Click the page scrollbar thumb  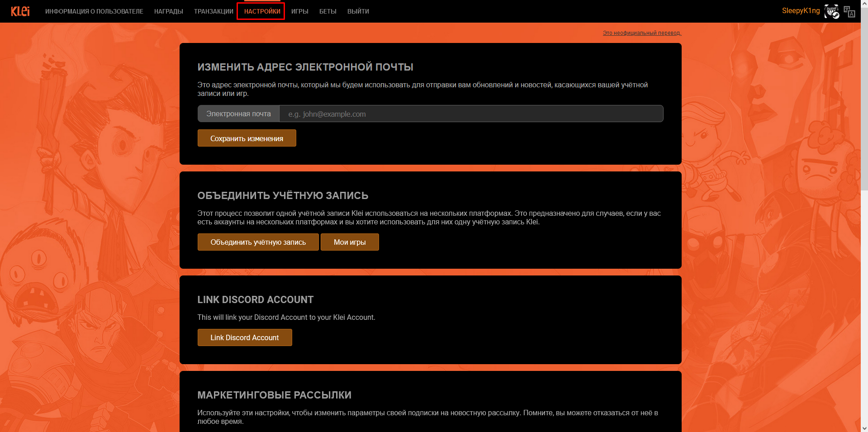pos(864,99)
